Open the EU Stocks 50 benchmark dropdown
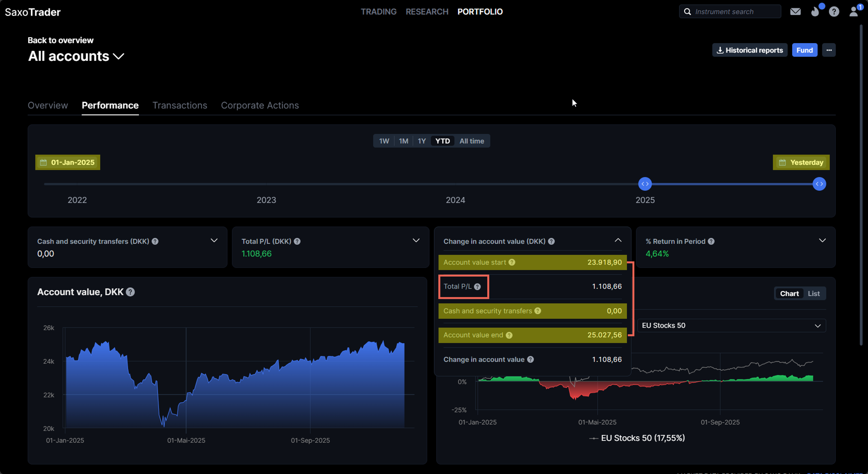The image size is (868, 474). (731, 325)
